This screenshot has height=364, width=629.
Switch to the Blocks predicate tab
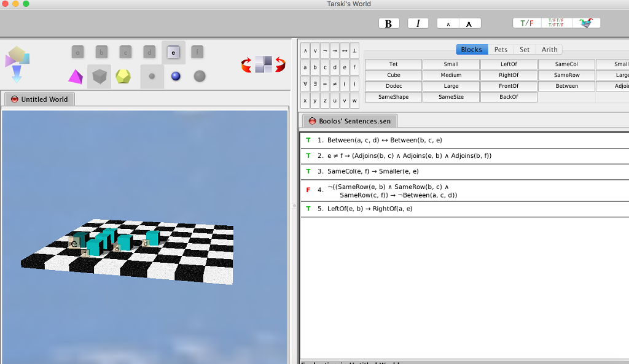472,49
